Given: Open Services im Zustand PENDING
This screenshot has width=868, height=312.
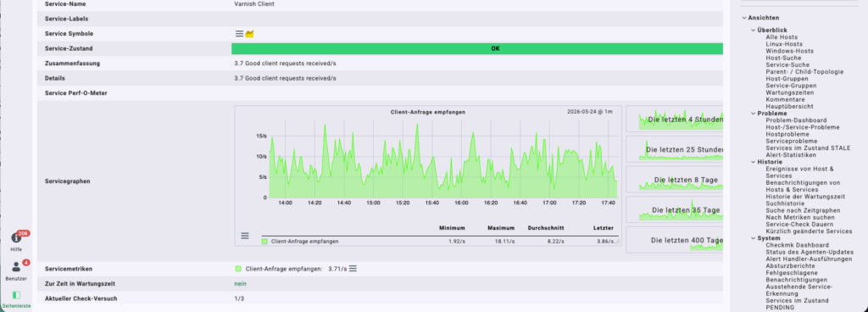Looking at the screenshot, I should (797, 304).
